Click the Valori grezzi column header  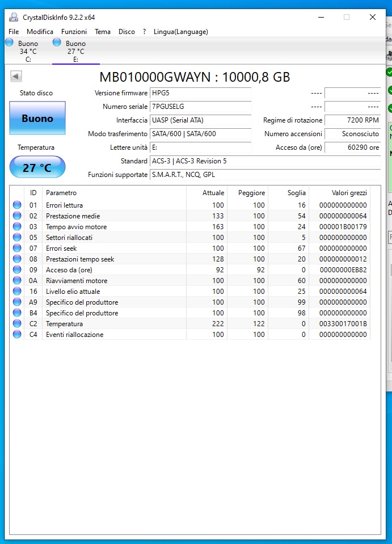coord(340,192)
